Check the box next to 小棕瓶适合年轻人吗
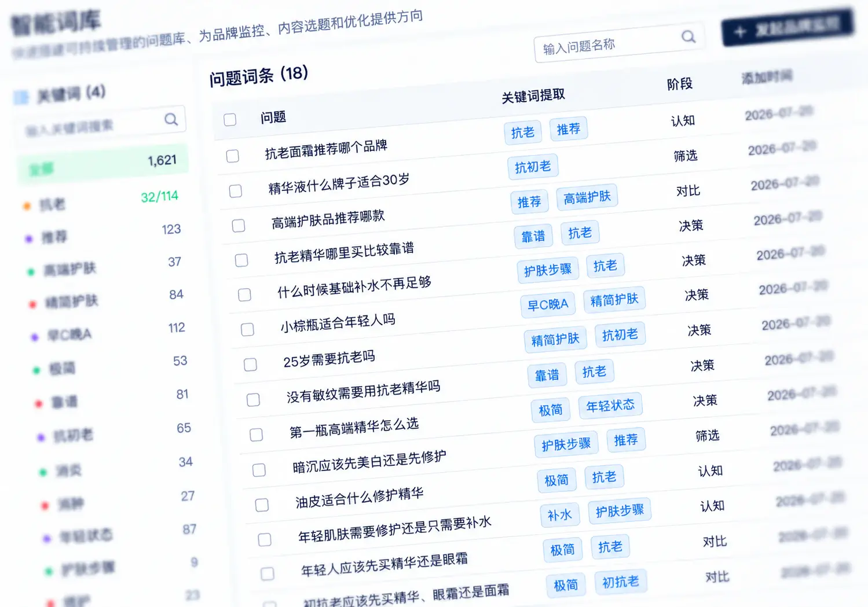 (247, 330)
